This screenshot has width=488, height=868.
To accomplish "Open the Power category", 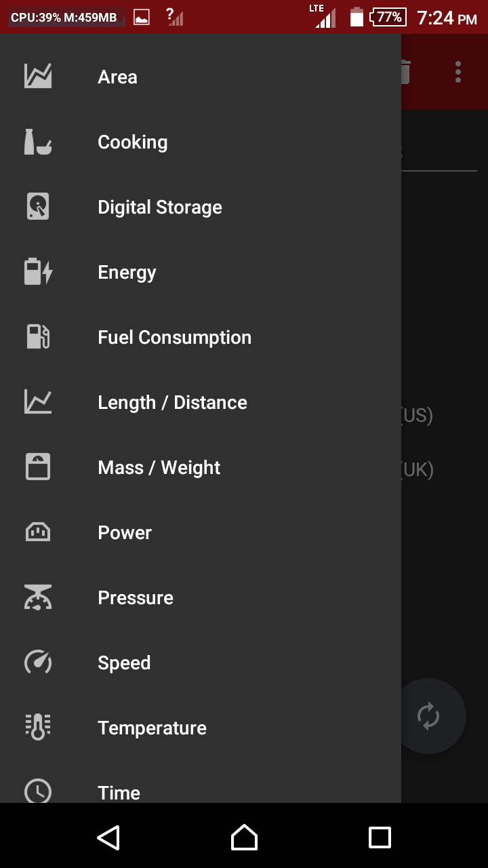I will point(201,532).
